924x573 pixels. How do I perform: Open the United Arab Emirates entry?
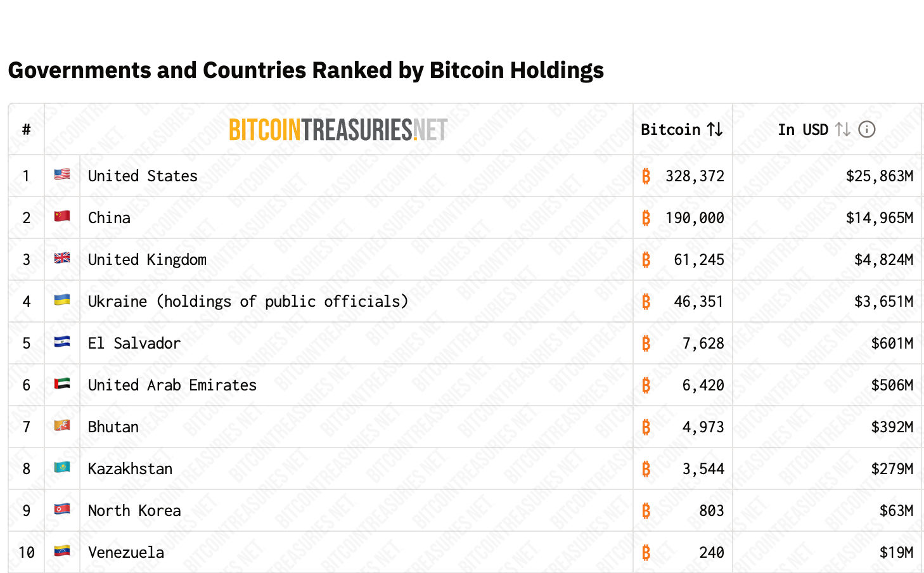(x=172, y=385)
